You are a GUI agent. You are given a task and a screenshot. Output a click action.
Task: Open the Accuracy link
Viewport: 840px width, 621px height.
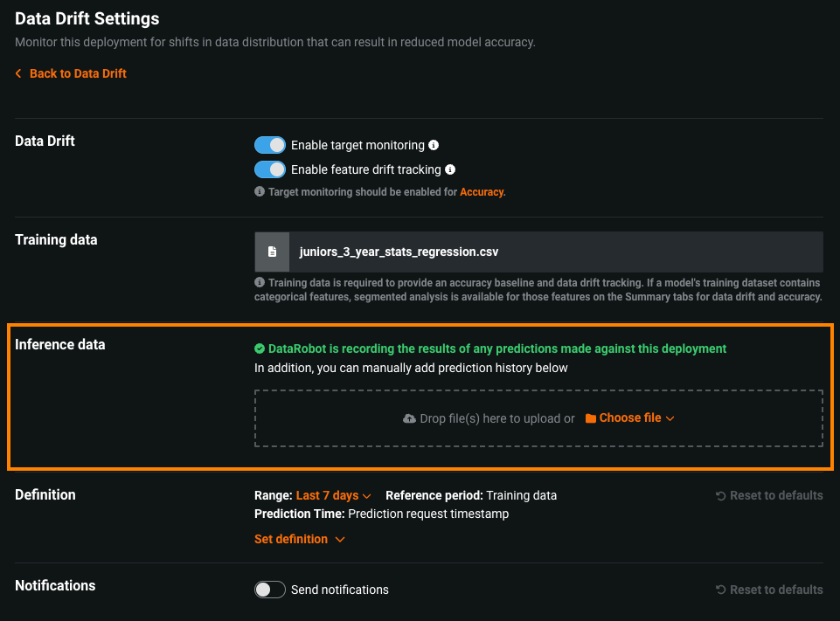pyautogui.click(x=481, y=191)
